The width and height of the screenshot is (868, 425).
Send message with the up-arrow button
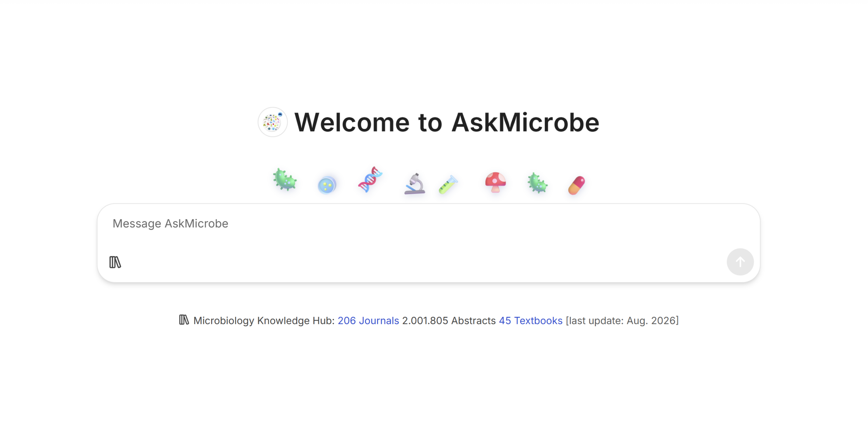click(x=740, y=262)
